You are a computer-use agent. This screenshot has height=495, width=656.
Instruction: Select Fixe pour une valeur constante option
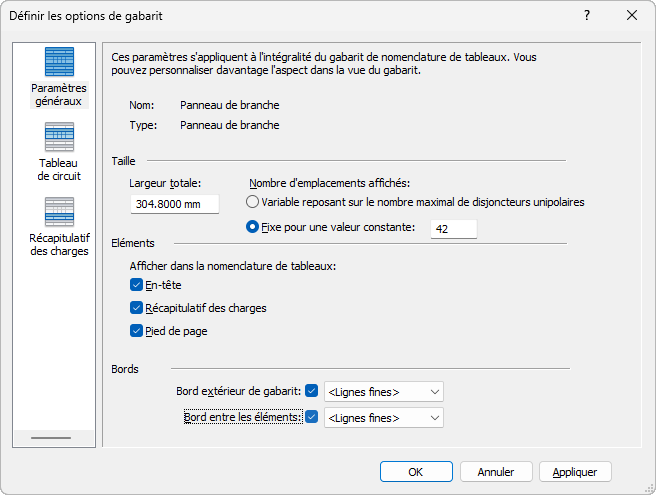click(x=253, y=227)
